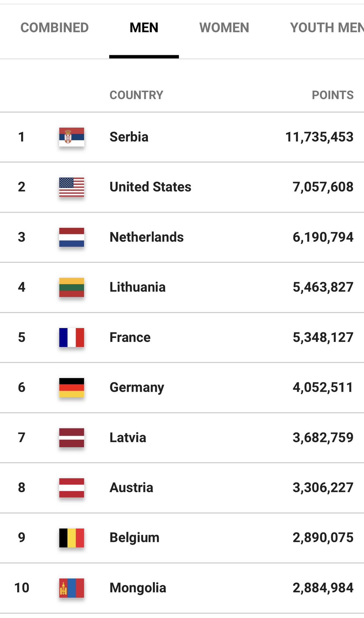
Task: Open the United States country link
Action: click(x=150, y=187)
